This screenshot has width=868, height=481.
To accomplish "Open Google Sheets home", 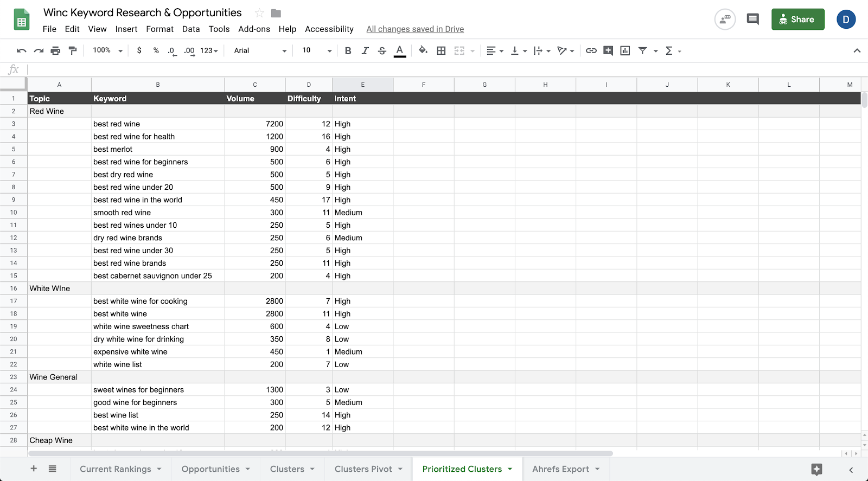I will click(22, 20).
